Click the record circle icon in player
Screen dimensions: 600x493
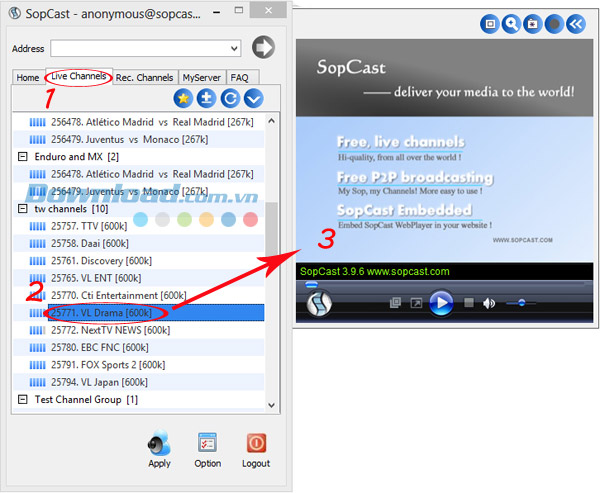(554, 24)
